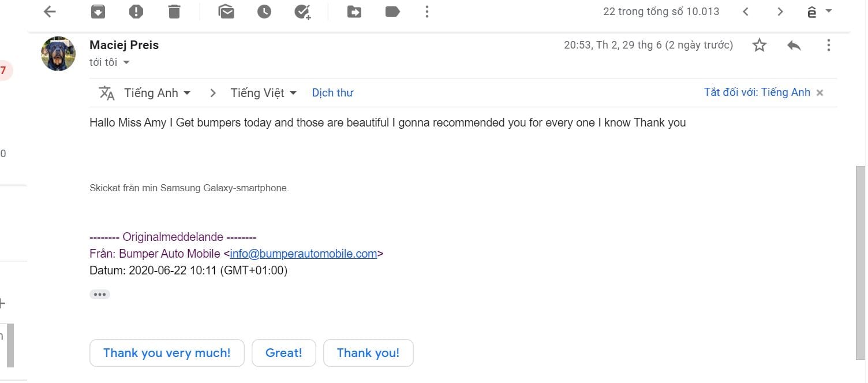Viewport: 868px width, 383px height.
Task: Go to the newer conversation arrow
Action: coord(746,12)
